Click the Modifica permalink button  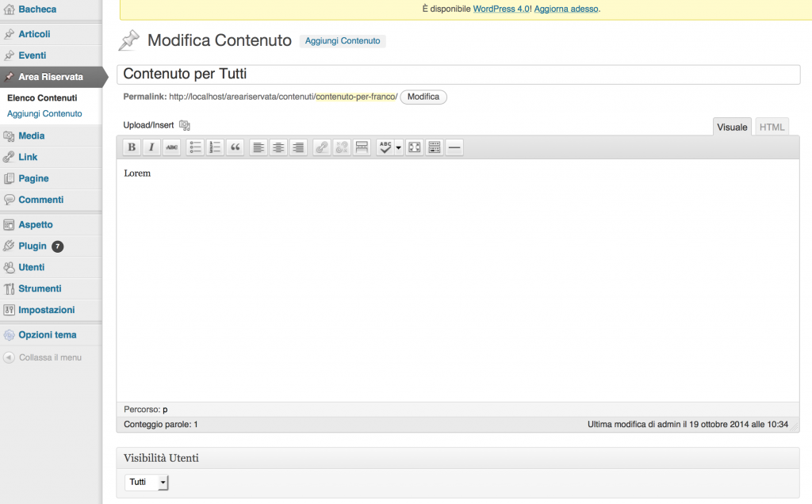tap(423, 97)
